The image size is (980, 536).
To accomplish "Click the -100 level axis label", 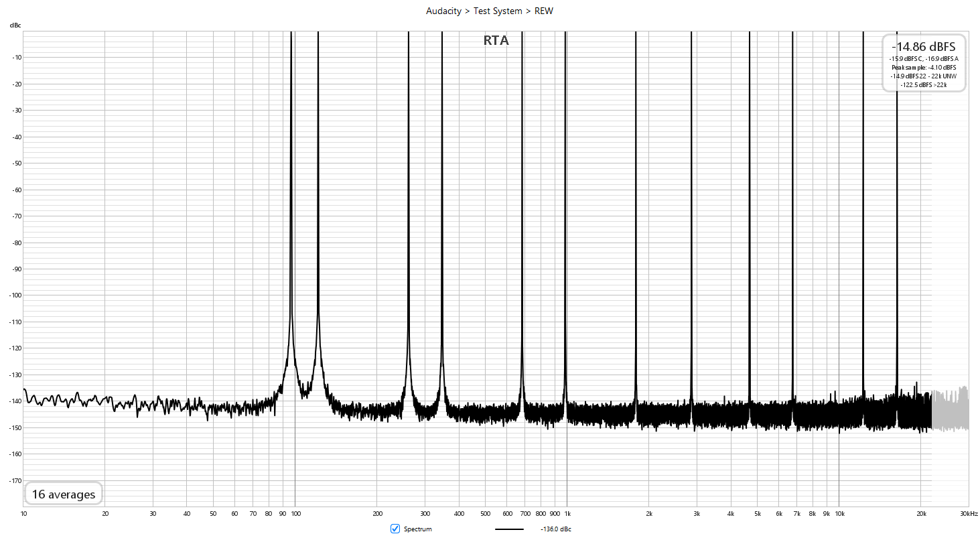I will [14, 295].
